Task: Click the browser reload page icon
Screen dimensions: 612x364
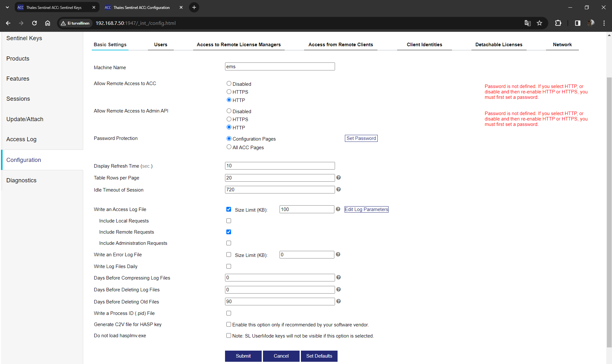Action: 34,23
